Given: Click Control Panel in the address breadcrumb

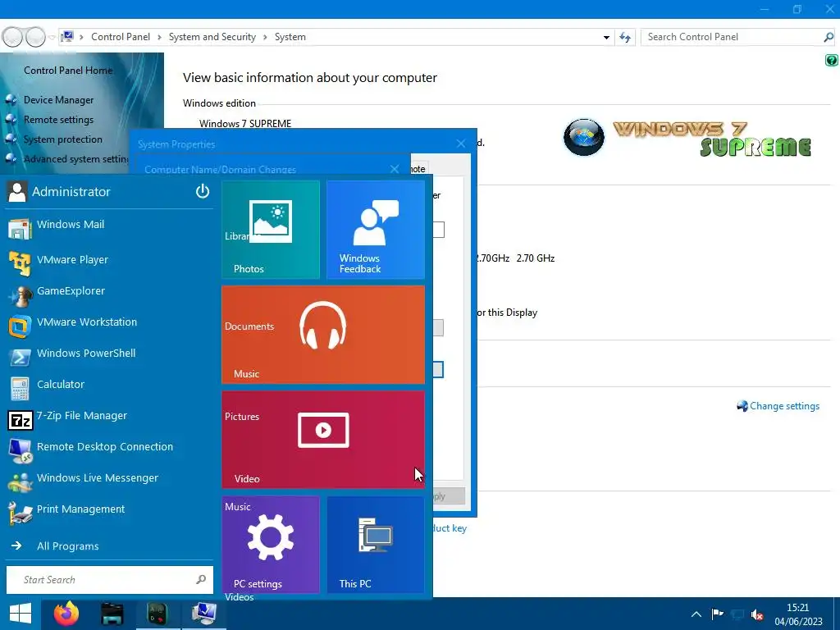Looking at the screenshot, I should click(121, 37).
